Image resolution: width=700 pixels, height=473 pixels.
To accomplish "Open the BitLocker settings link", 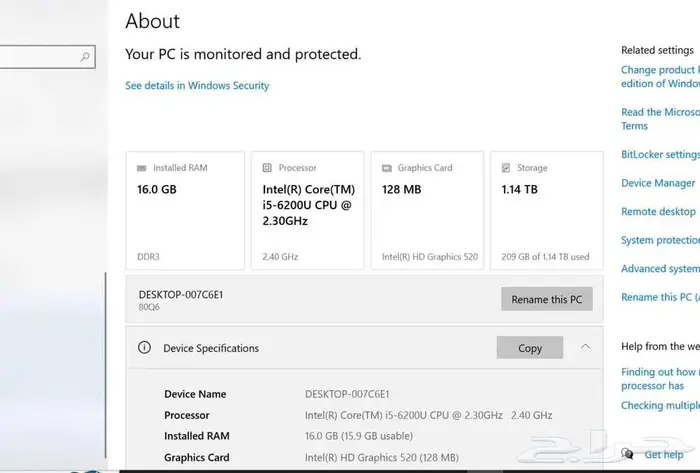I will (660, 155).
